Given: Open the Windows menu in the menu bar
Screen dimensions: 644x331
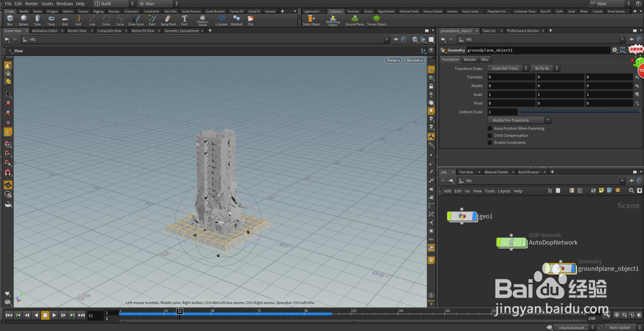Looking at the screenshot, I should coord(64,3).
